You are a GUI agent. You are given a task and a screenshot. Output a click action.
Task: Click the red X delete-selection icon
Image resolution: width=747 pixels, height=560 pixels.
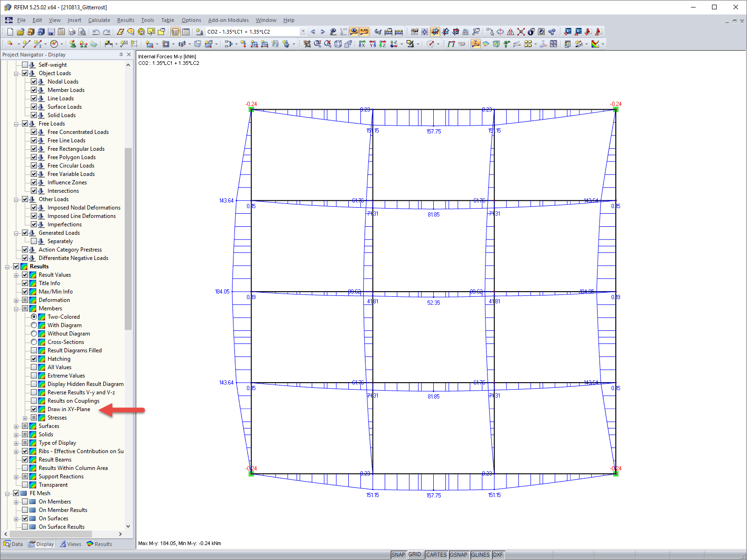coord(521,32)
